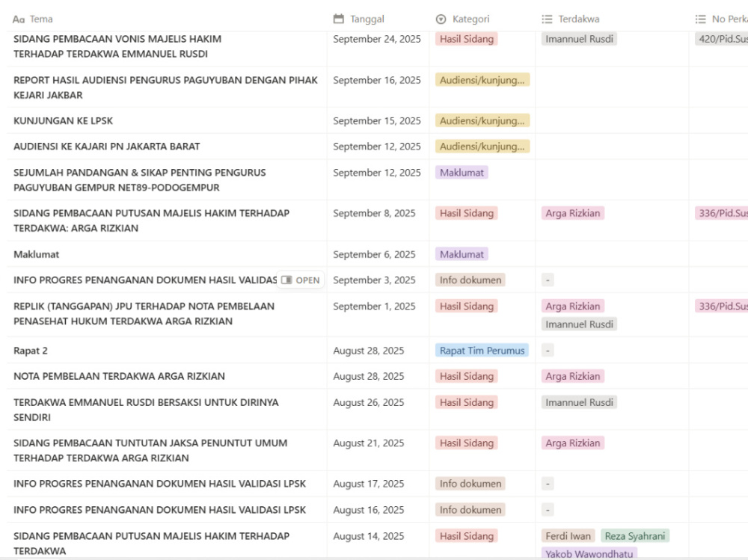Screen dimensions: 748x560
Task: Click Imannuel Rusdi tag in August 26 row
Action: (579, 402)
